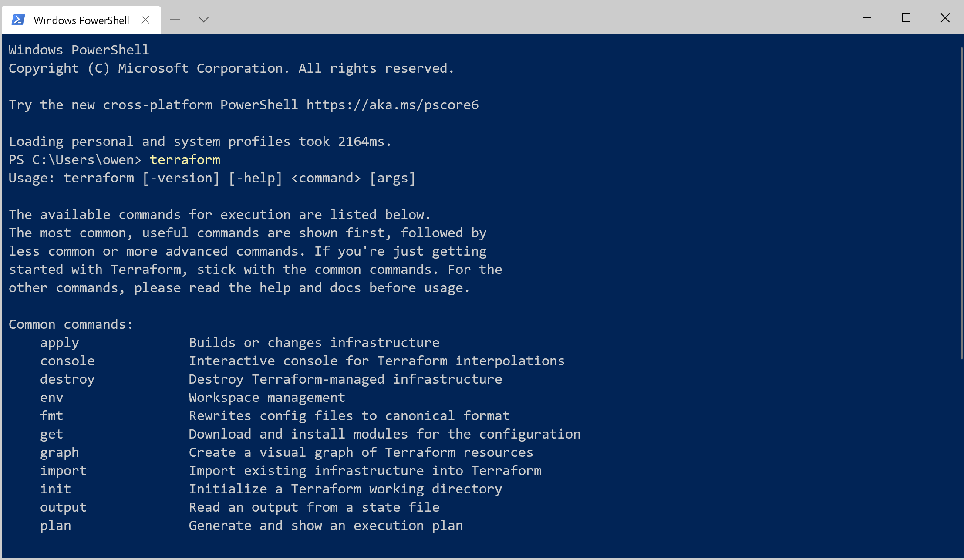Click the Usage line text
This screenshot has height=560, width=964.
click(212, 178)
